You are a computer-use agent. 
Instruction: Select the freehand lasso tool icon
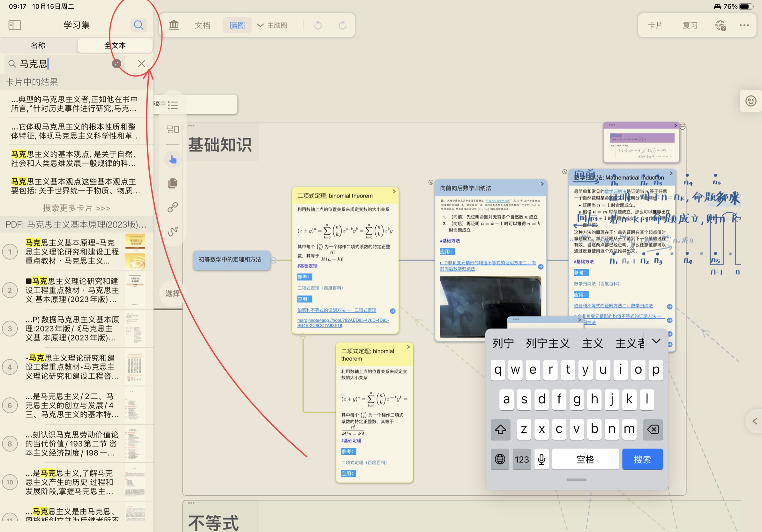click(173, 231)
